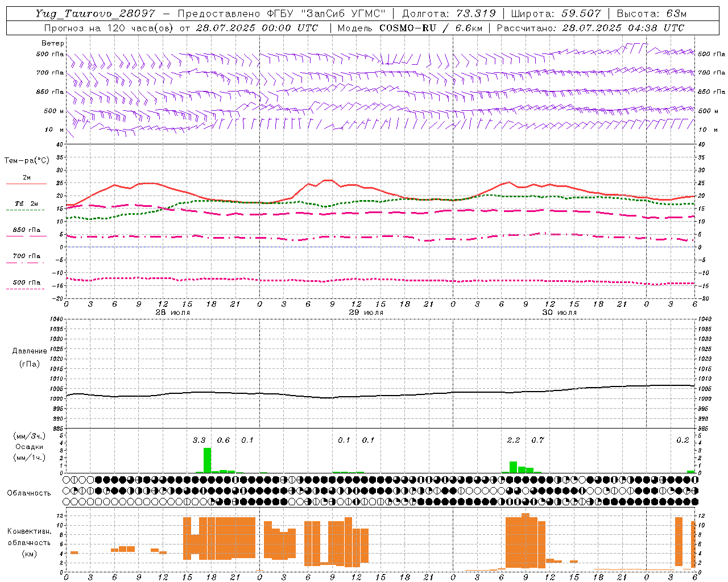This screenshot has height=582, width=728.
Task: Click the 'Широта: 59.507' latitude value
Action: click(556, 14)
